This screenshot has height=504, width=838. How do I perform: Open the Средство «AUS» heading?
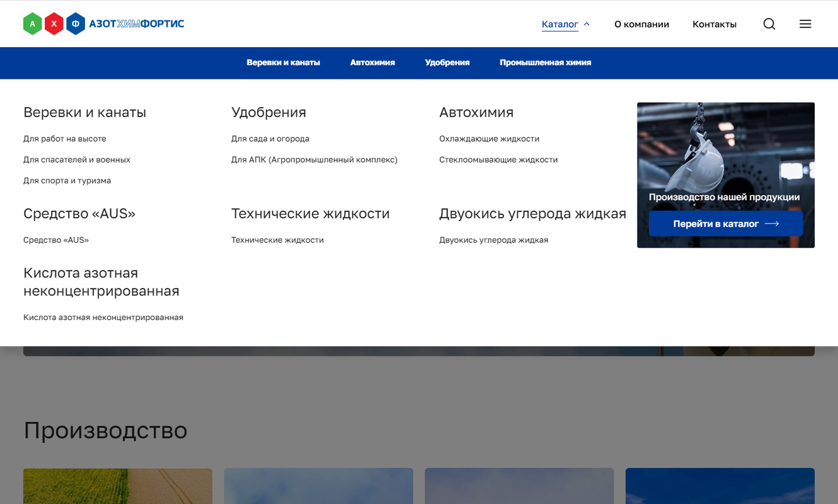tap(79, 214)
